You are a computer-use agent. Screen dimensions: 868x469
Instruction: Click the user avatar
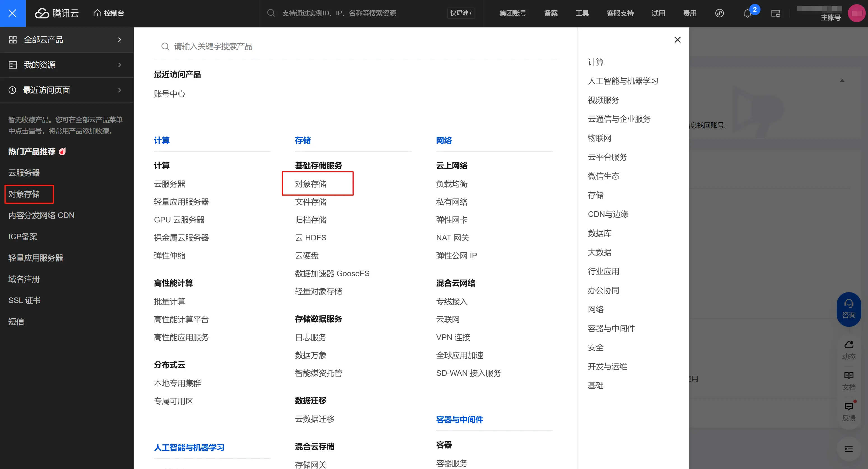click(x=857, y=13)
